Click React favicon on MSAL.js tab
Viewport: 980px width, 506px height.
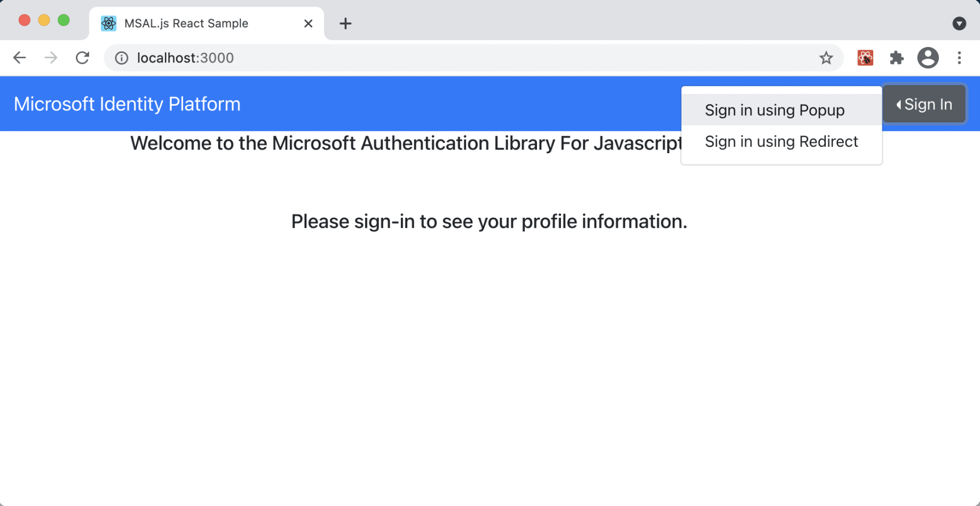(109, 23)
